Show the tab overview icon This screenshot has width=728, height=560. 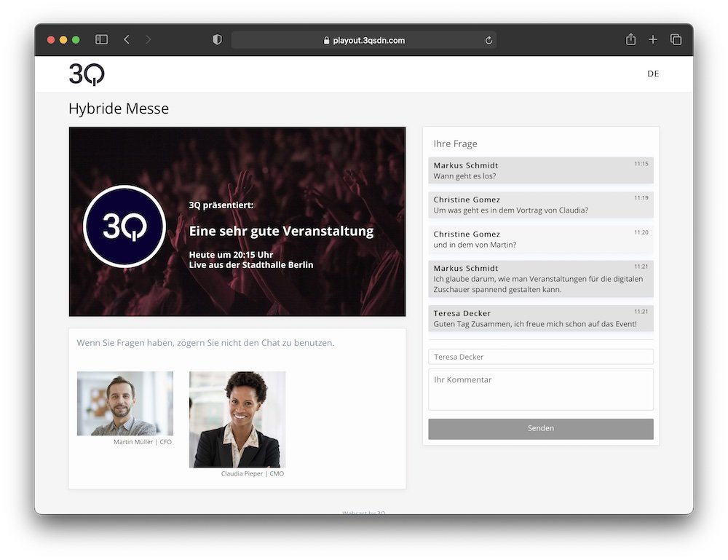(x=676, y=40)
